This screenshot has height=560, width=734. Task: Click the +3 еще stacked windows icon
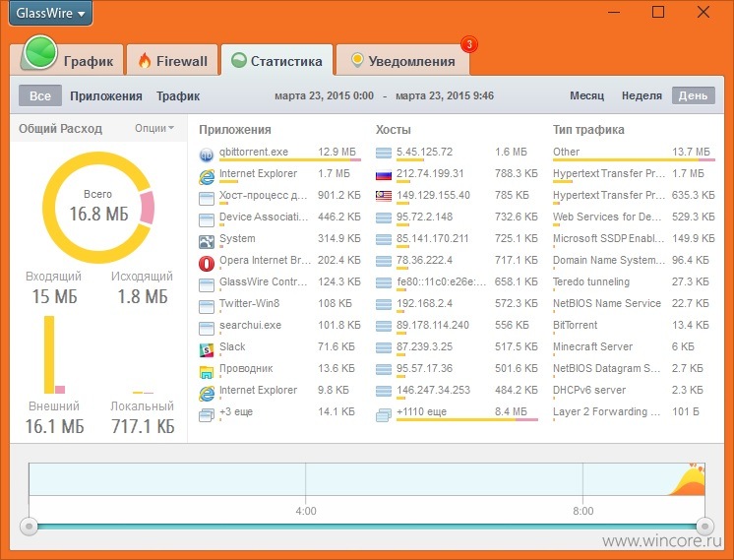207,415
